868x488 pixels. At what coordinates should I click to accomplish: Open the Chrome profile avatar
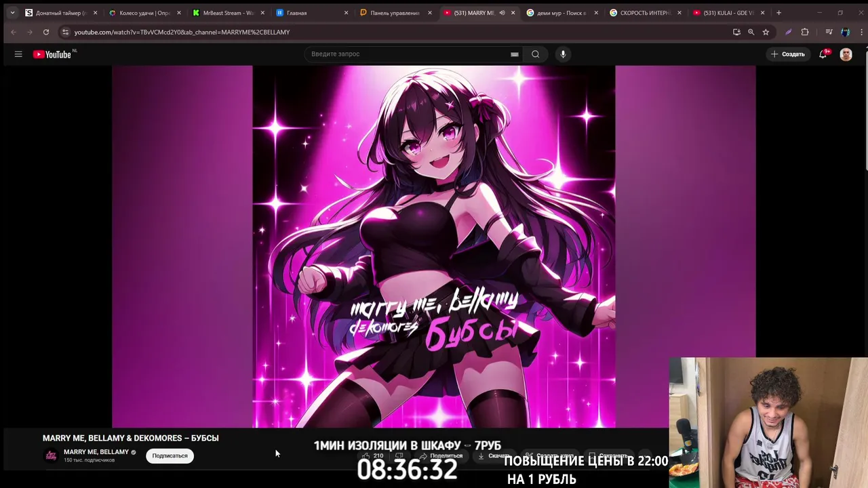click(845, 32)
